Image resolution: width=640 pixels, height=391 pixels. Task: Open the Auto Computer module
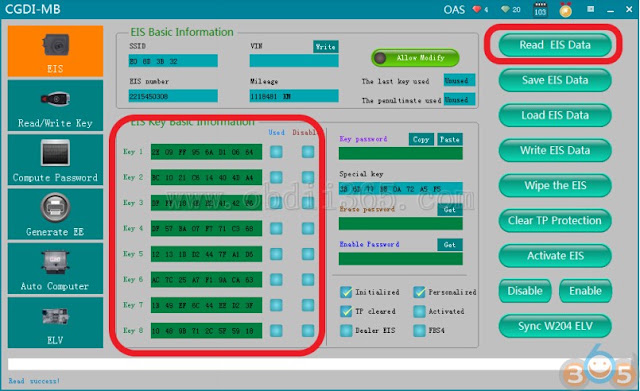tap(55, 269)
